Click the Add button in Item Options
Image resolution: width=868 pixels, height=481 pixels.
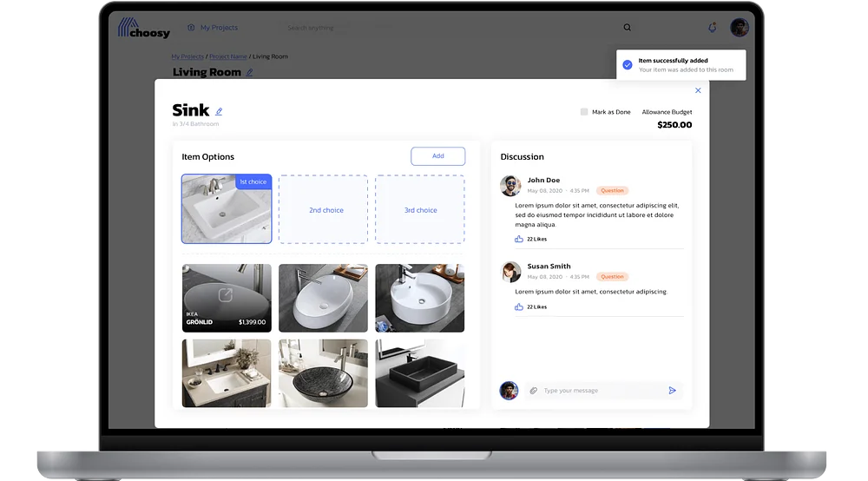pyautogui.click(x=437, y=156)
